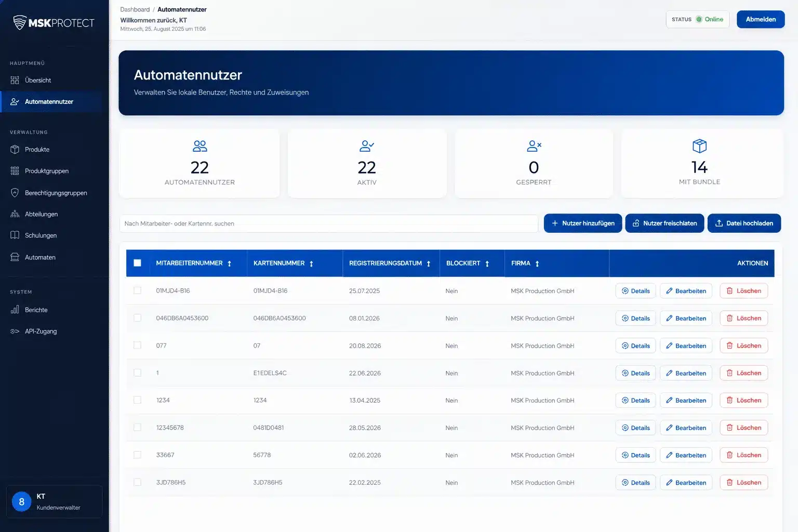
Task: Click the Berichte bar chart icon
Action: pyautogui.click(x=15, y=310)
